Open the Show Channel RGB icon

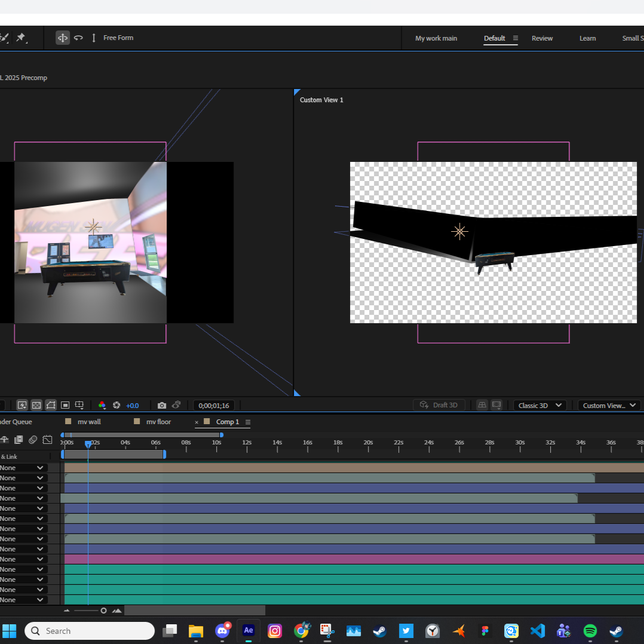pos(102,405)
